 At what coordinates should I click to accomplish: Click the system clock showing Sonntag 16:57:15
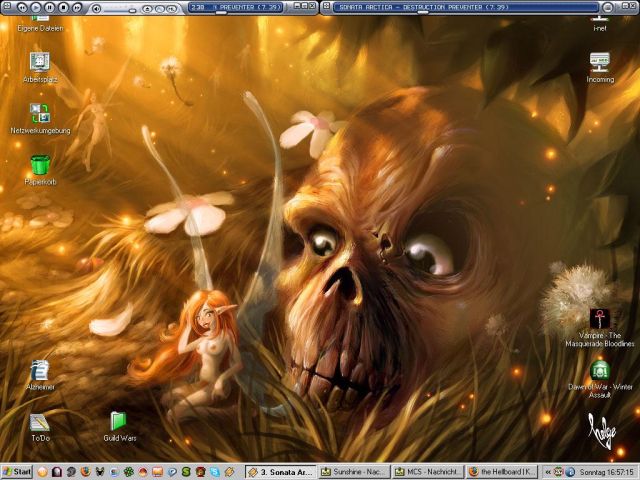(604, 472)
